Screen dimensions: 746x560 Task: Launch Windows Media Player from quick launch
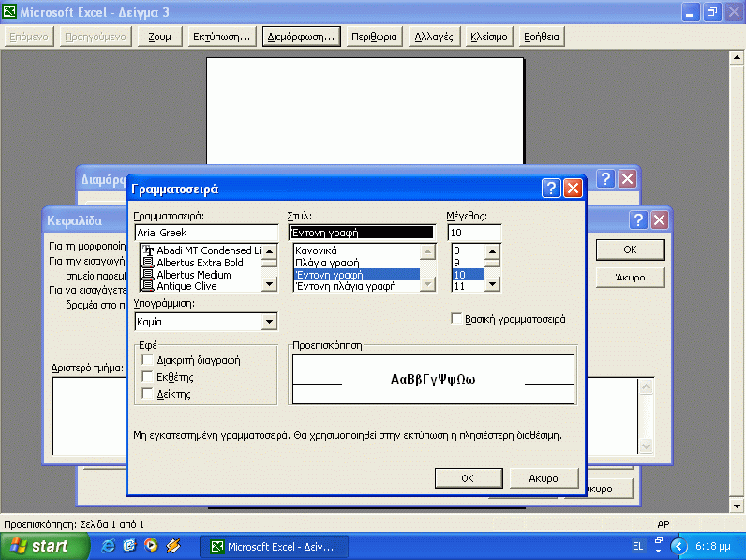point(151,546)
